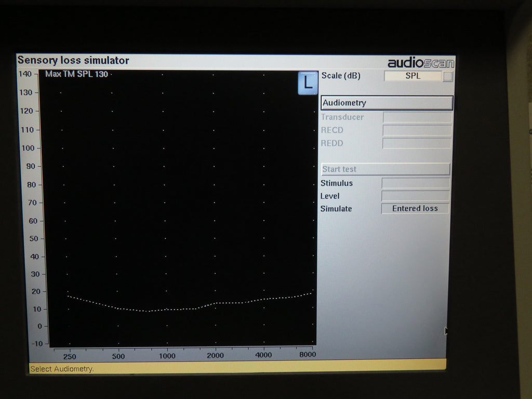Click the Scale (dB) label
Image resolution: width=532 pixels, height=399 pixels.
(341, 76)
